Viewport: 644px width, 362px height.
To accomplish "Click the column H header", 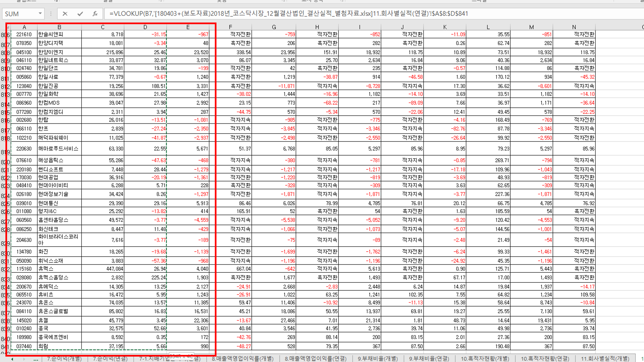I will pyautogui.click(x=317, y=27).
